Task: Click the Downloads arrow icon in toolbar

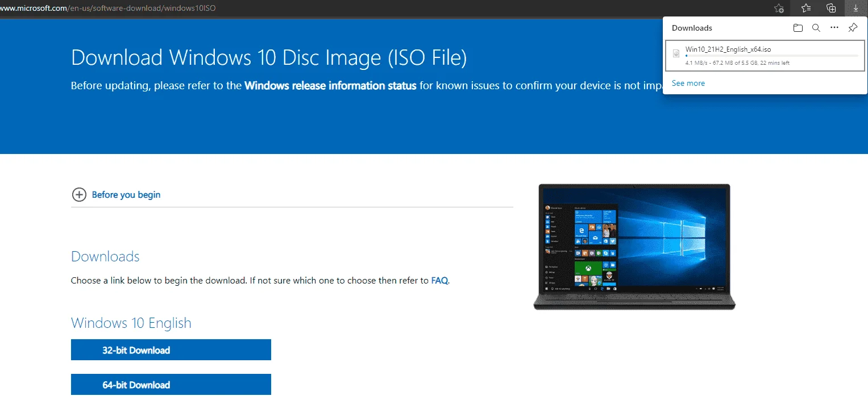Action: coord(855,8)
